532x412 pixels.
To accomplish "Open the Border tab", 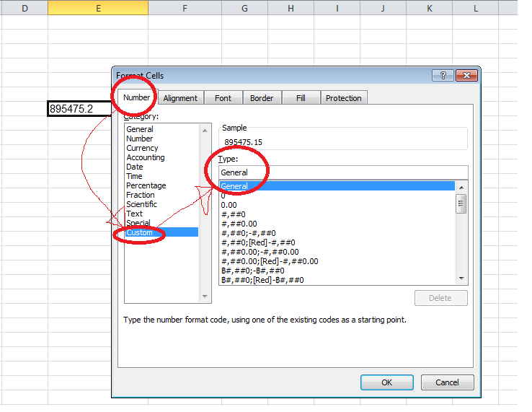I will pos(262,98).
